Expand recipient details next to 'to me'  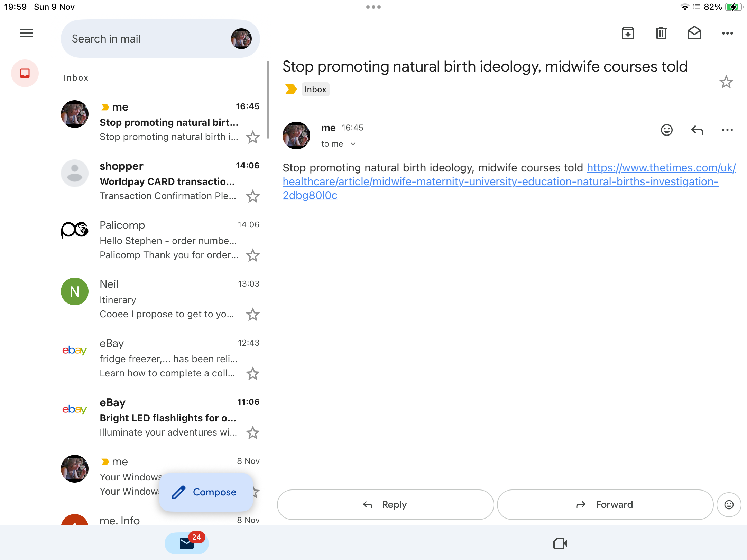(353, 144)
